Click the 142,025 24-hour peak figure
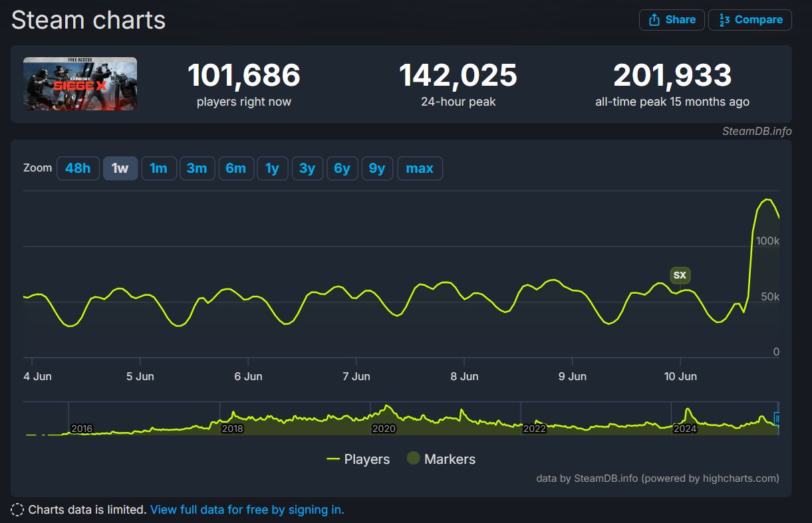This screenshot has width=812, height=523. tap(458, 75)
